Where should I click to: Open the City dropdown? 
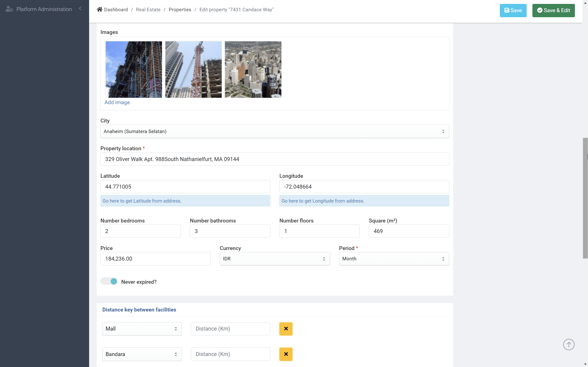click(274, 131)
